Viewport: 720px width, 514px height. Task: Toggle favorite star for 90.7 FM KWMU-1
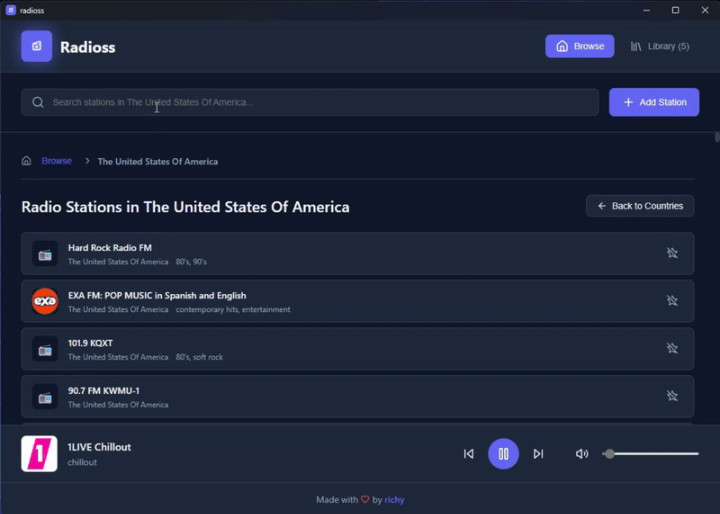672,396
